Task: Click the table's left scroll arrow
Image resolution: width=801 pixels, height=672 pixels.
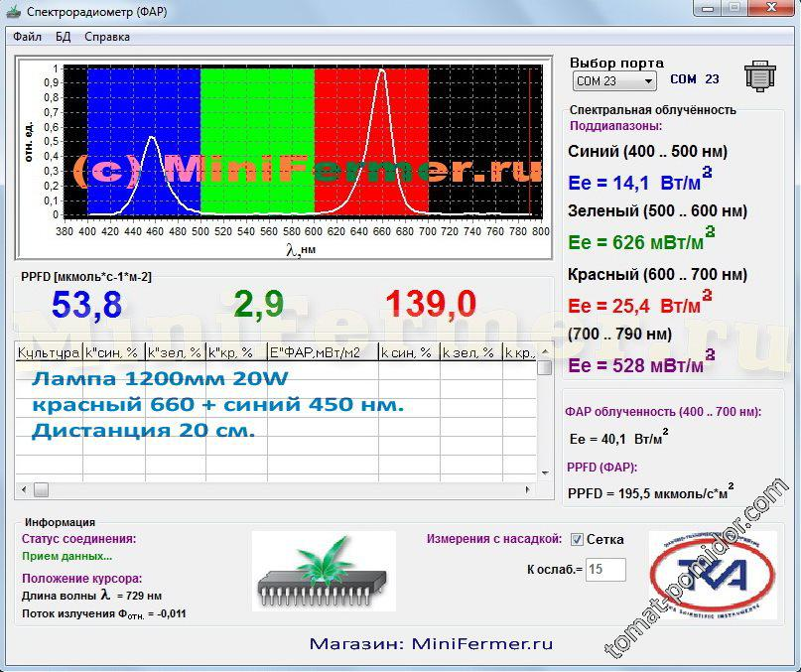Action: click(x=23, y=489)
